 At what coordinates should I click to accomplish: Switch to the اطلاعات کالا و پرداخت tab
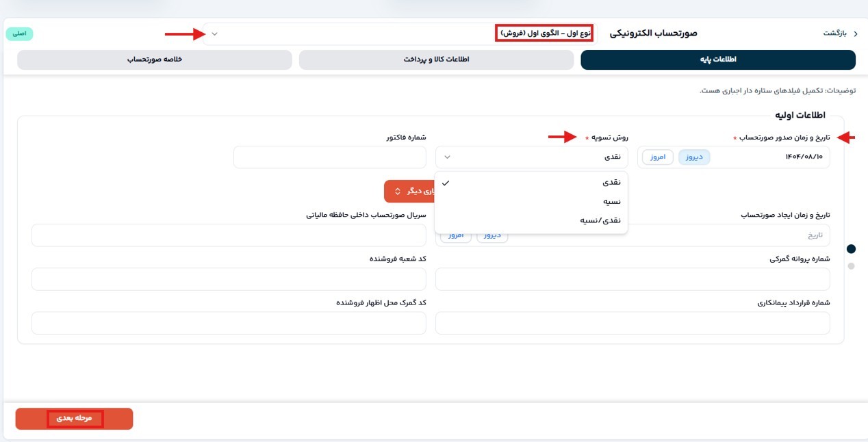click(436, 60)
